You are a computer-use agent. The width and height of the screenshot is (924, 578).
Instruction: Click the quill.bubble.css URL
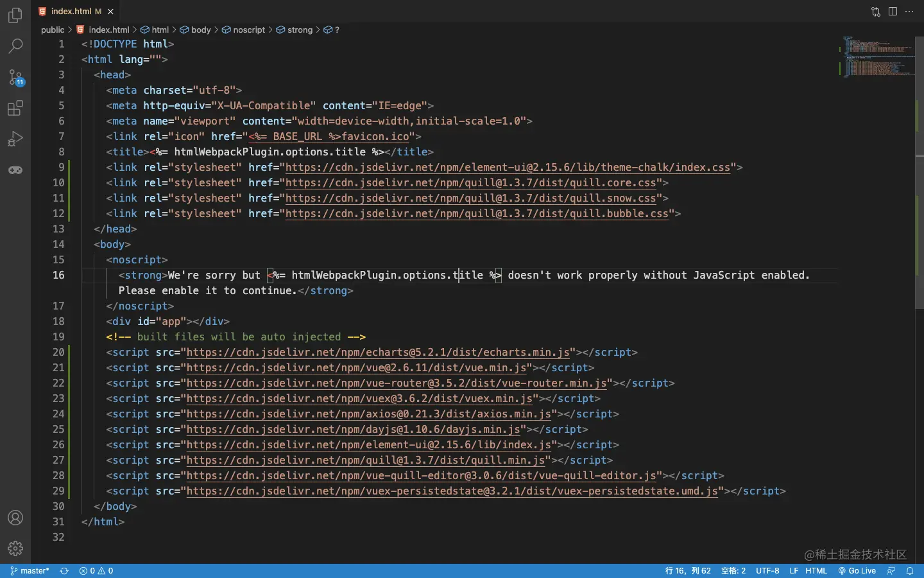(477, 214)
